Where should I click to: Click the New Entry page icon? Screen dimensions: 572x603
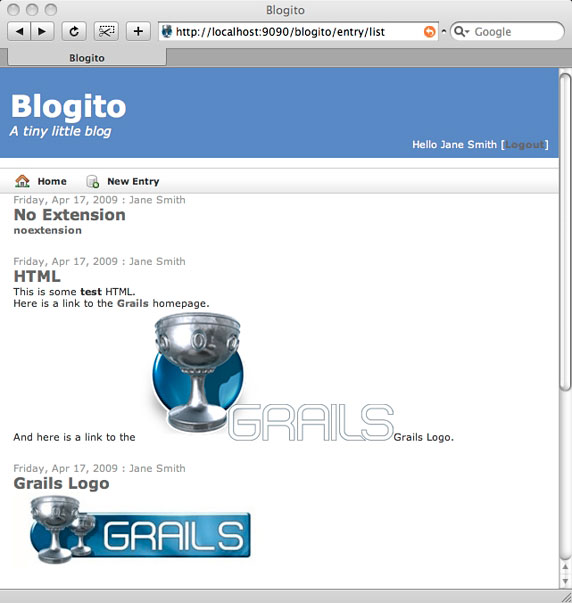pyautogui.click(x=93, y=182)
